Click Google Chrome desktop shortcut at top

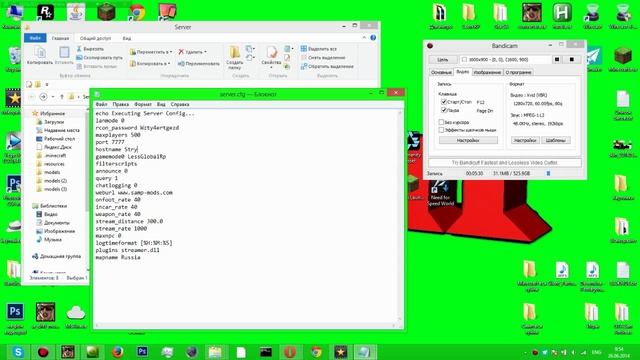coord(136,13)
